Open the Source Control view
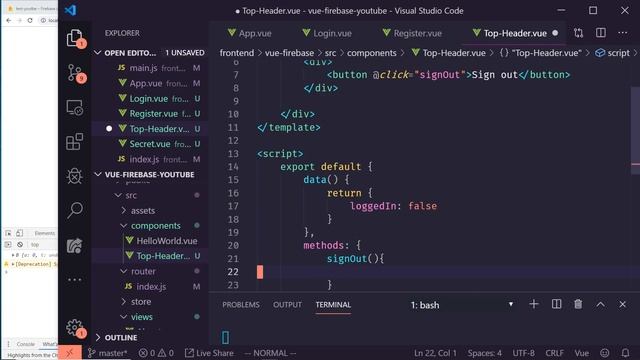The image size is (640, 360). tap(75, 73)
